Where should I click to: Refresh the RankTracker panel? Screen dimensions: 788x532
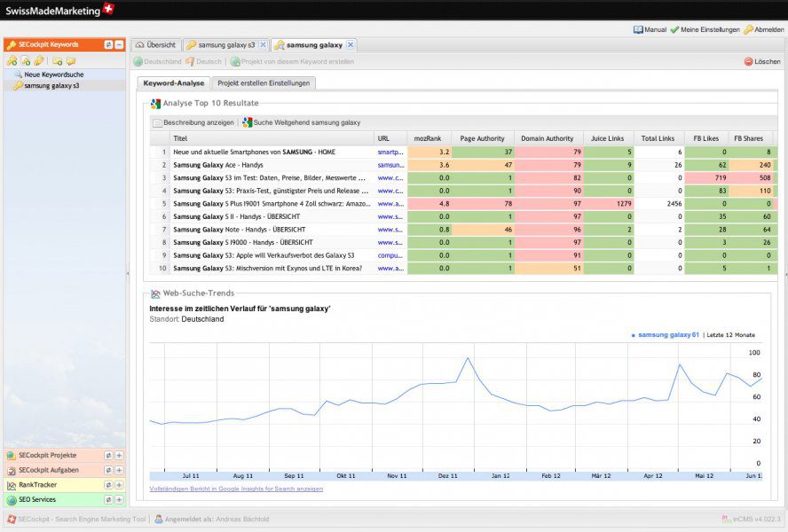pos(108,485)
